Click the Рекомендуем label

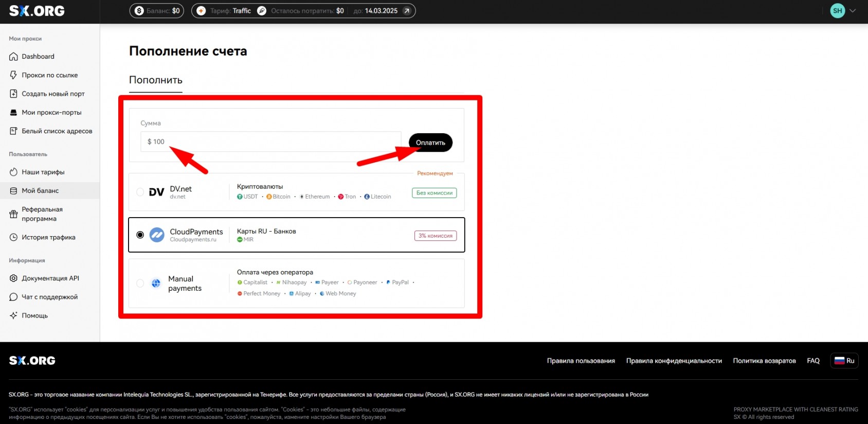coord(435,173)
